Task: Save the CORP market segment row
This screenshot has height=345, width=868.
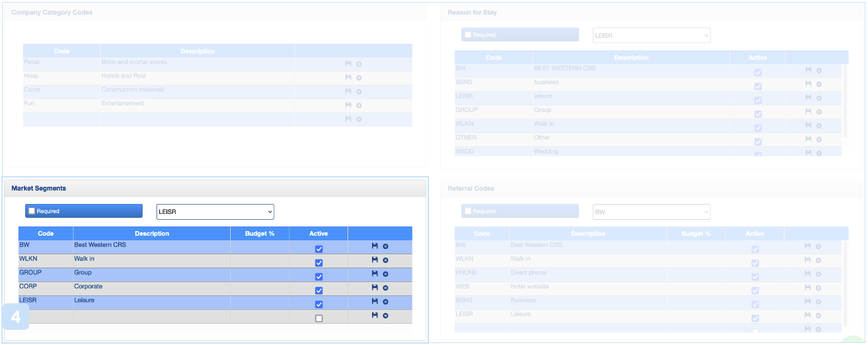Action: [x=375, y=287]
